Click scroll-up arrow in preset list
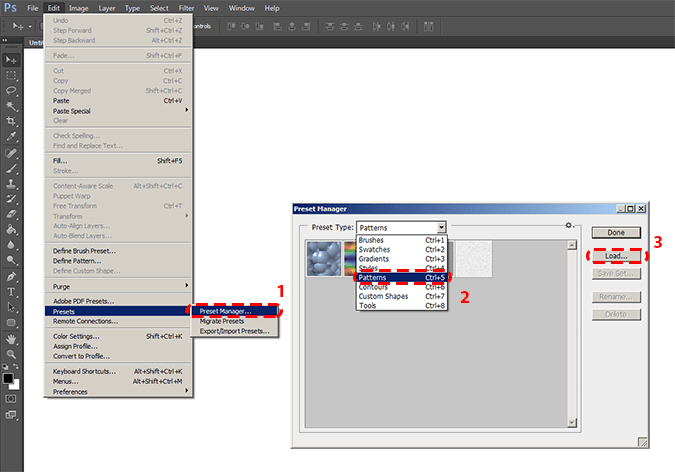The image size is (675, 472). pos(572,245)
